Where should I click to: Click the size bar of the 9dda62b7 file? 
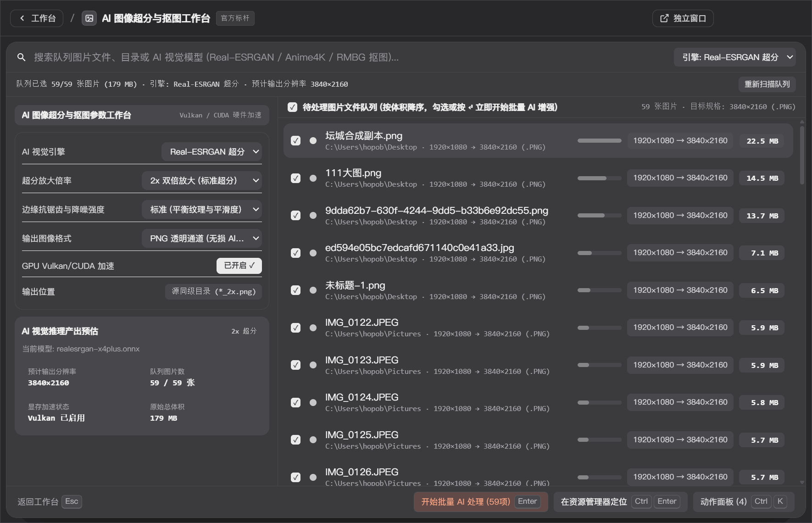pos(599,216)
